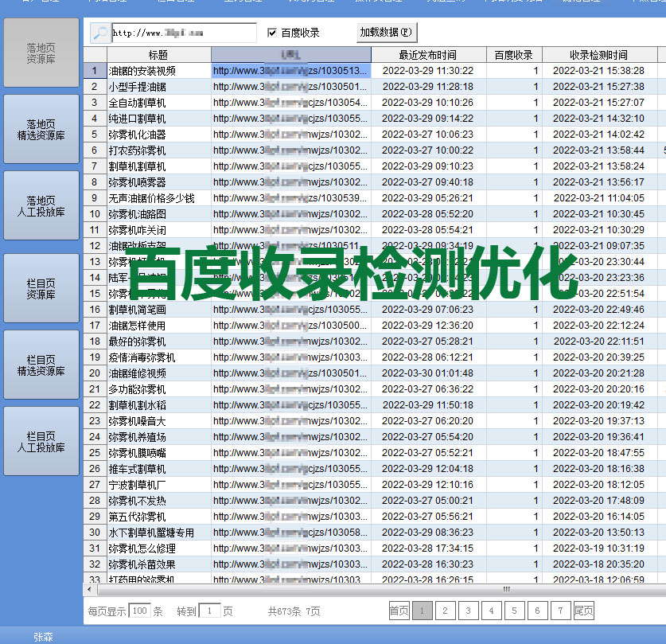
Task: Sort by the 标题 column header
Action: coord(158,55)
